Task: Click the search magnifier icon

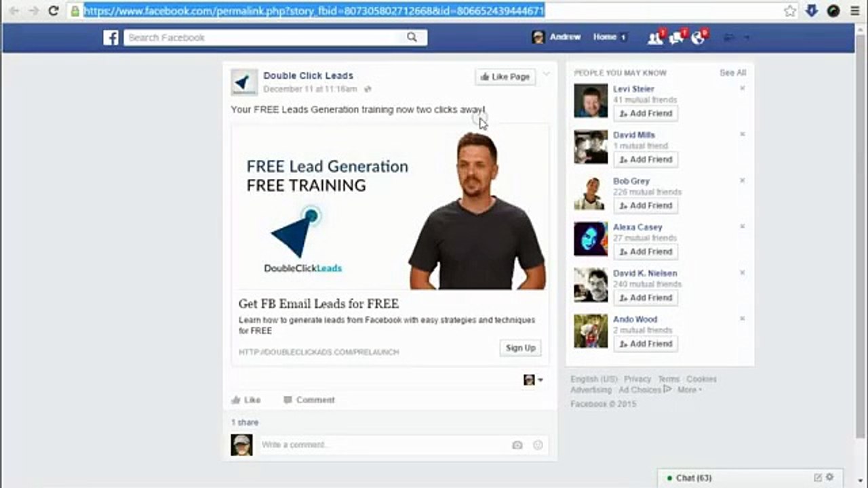Action: [412, 37]
